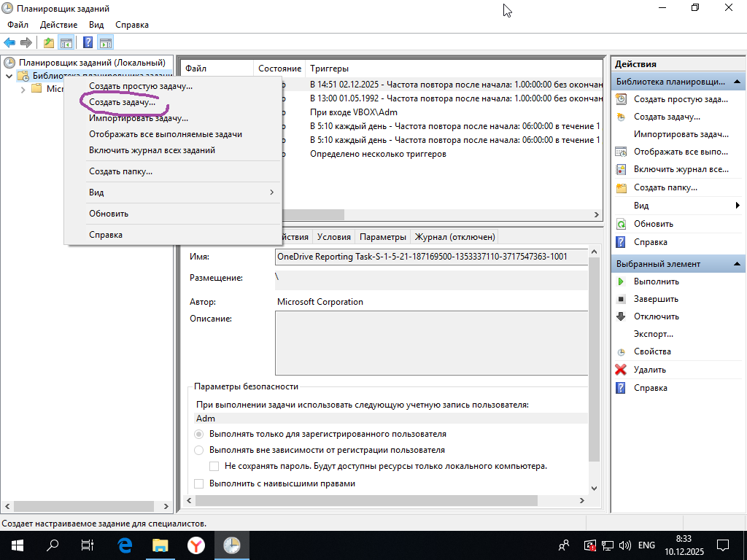The height and width of the screenshot is (560, 747).
Task: Choose 'Импортировать задачу...' from context menu
Action: 172,118
